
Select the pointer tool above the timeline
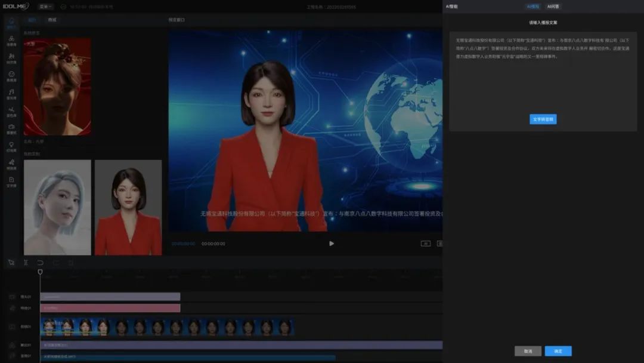tap(11, 262)
